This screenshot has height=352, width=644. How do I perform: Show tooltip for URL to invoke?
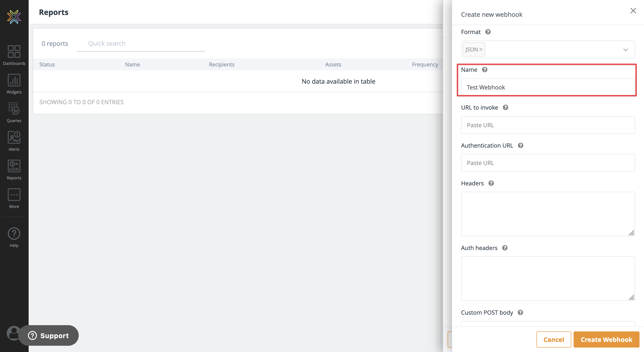coord(505,108)
